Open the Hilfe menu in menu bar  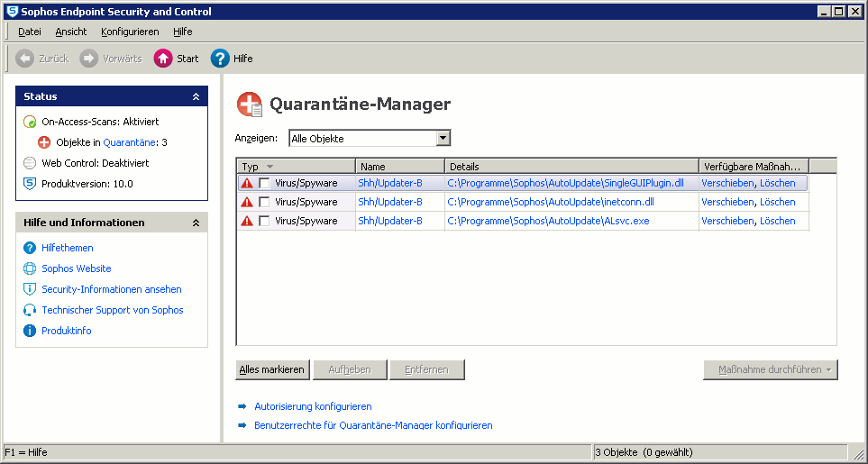[x=183, y=32]
